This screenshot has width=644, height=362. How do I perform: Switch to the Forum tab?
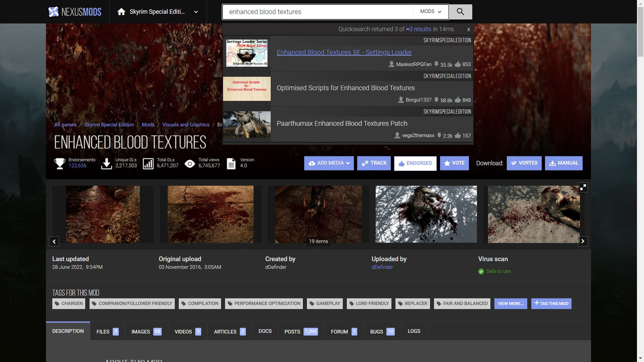344,331
